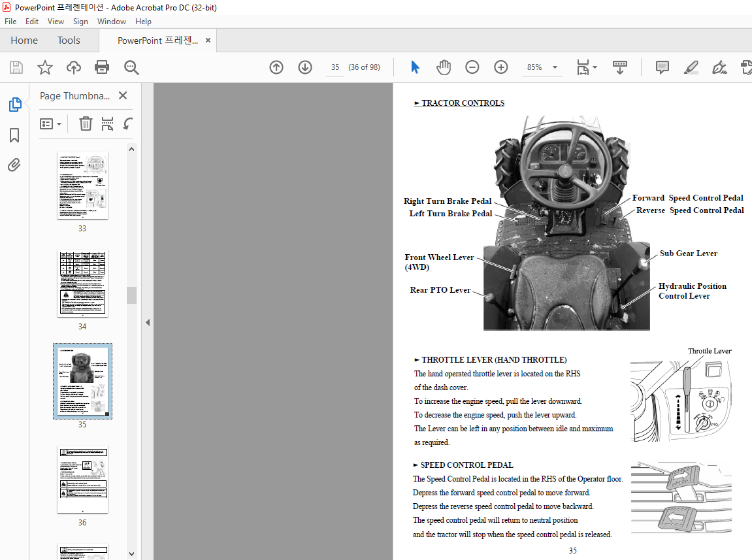Go to previous page with up arrow
Viewport: 752px width, 560px height.
276,67
